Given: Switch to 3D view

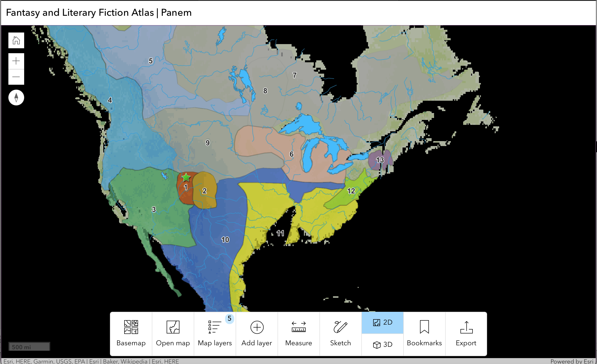Looking at the screenshot, I should pyautogui.click(x=383, y=345).
